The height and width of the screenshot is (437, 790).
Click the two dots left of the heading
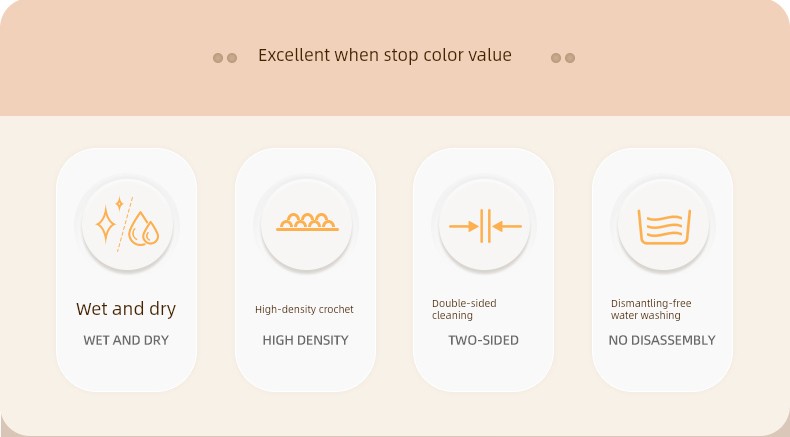[x=225, y=58]
